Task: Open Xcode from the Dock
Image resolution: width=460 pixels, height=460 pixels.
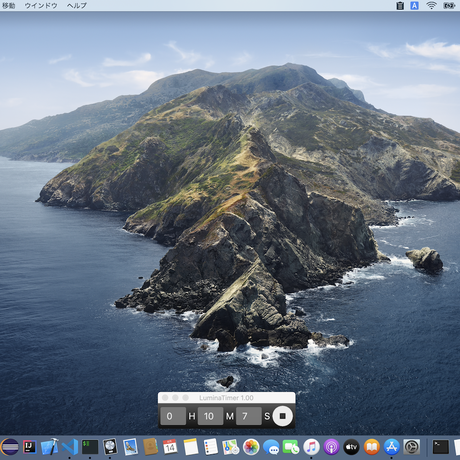Action: pyautogui.click(x=50, y=447)
